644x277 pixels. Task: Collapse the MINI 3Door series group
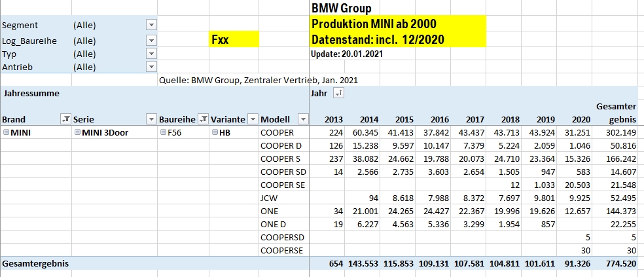coord(78,132)
